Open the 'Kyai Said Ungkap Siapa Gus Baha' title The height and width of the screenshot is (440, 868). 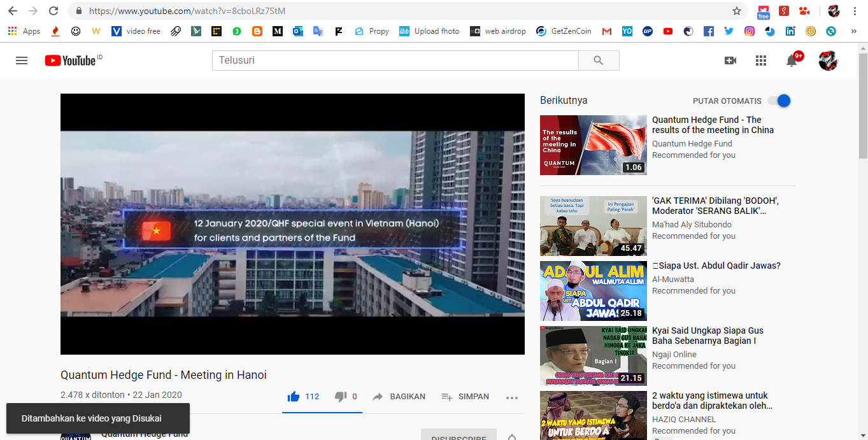[x=708, y=336]
